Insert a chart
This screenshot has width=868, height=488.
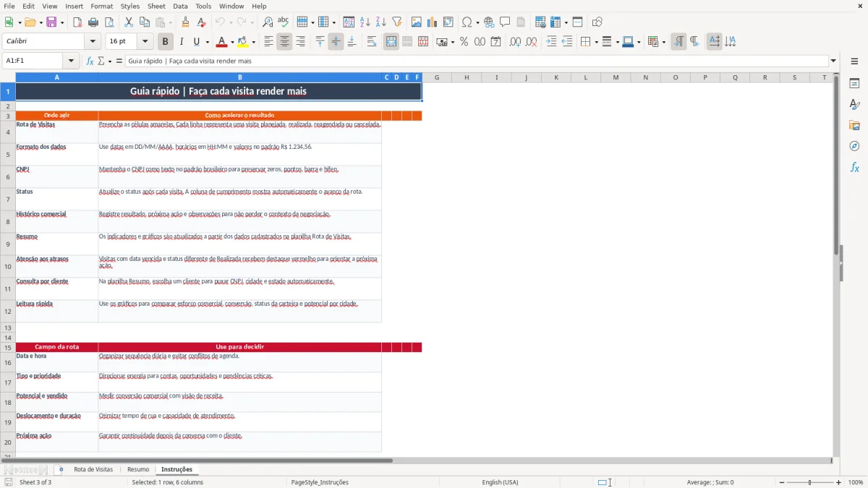pyautogui.click(x=433, y=22)
